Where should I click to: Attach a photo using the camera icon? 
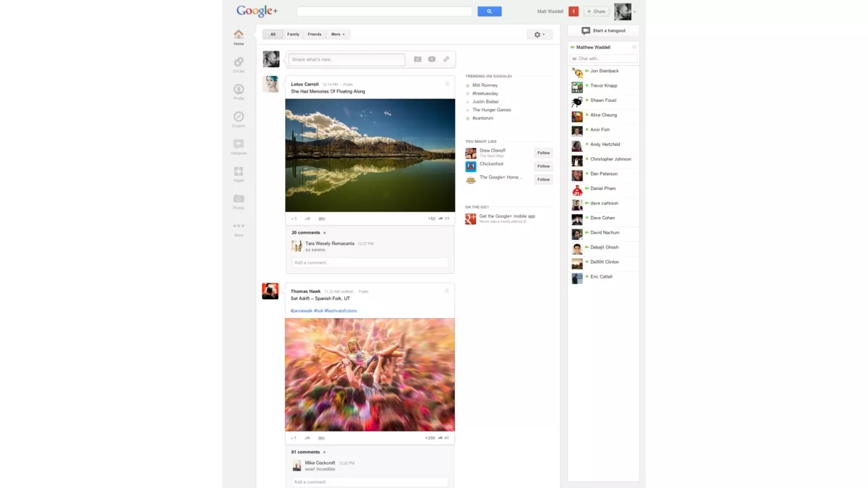click(x=417, y=59)
